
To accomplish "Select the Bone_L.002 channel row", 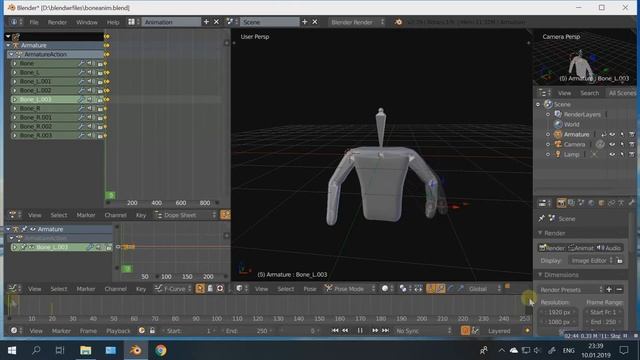I will click(x=57, y=90).
